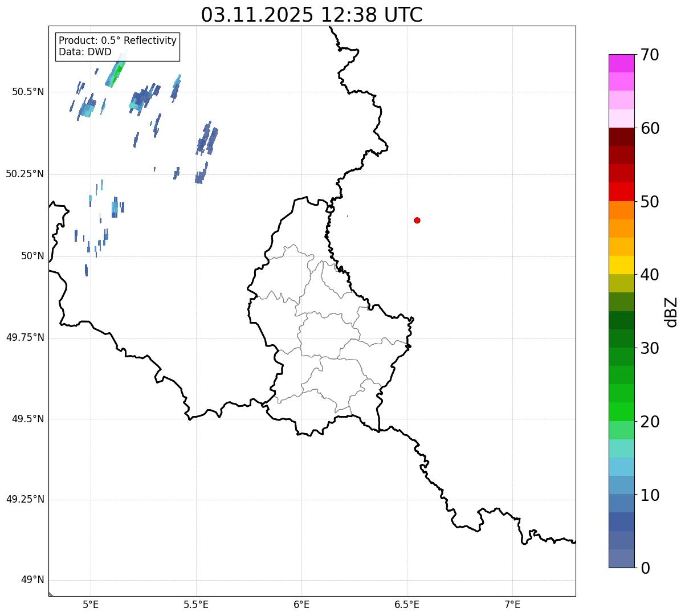Click the longitude label 7°E
Image resolution: width=685 pixels, height=616 pixels.
pos(512,605)
